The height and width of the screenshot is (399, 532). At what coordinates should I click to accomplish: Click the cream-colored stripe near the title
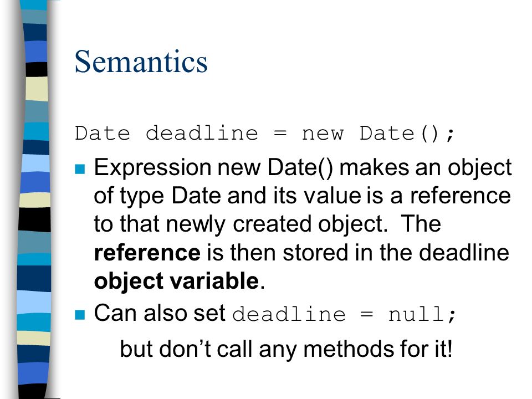(37, 89)
